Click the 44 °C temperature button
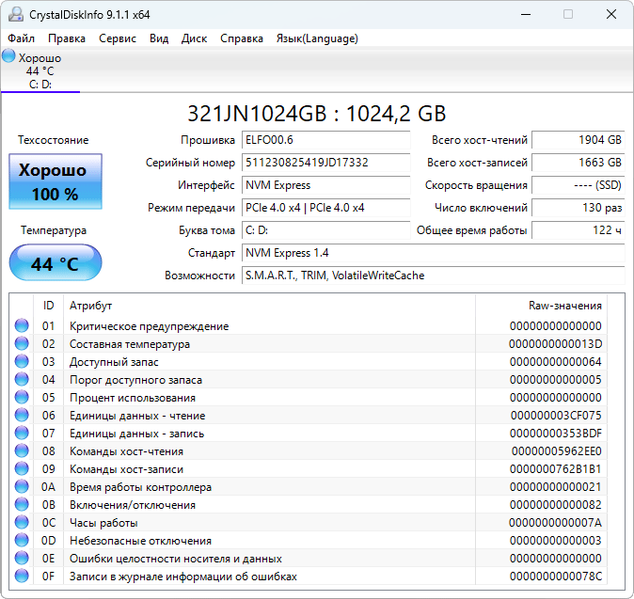634x599 pixels. (x=55, y=264)
